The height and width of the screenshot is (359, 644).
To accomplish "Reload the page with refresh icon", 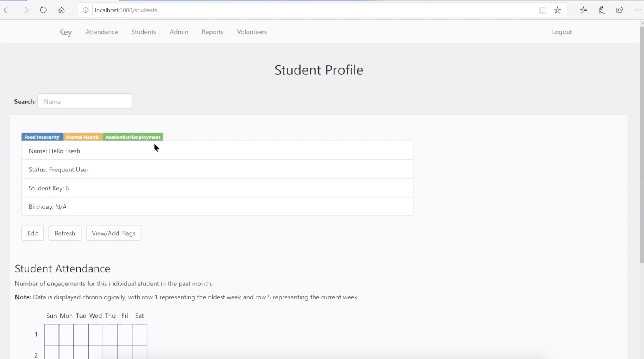I will pos(43,10).
